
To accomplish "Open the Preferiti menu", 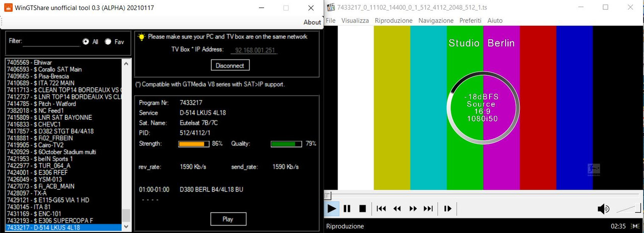I will [470, 21].
